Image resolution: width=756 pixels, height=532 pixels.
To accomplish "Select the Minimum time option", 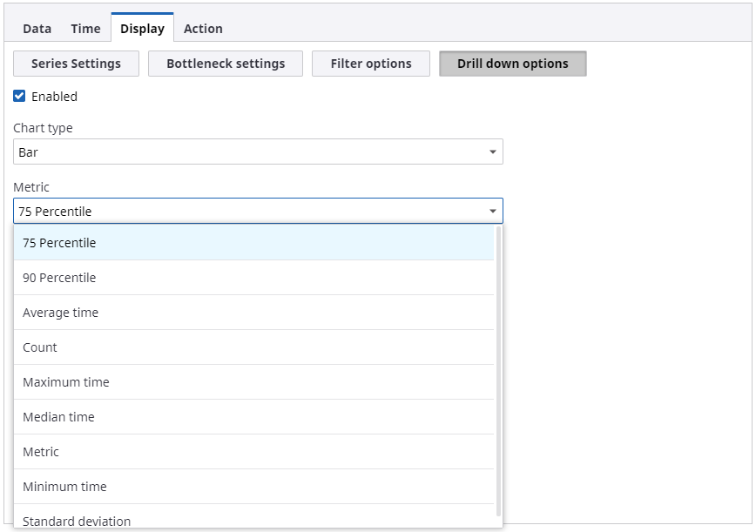I will click(64, 487).
